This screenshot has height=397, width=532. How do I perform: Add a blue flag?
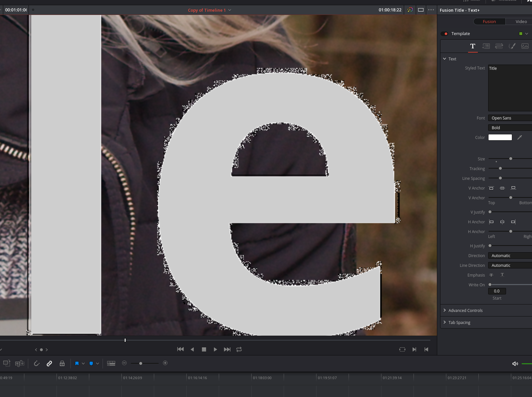(77, 364)
